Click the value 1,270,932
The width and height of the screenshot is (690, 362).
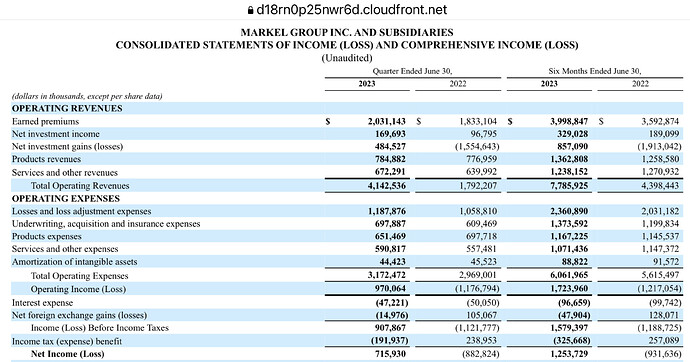[x=660, y=172]
